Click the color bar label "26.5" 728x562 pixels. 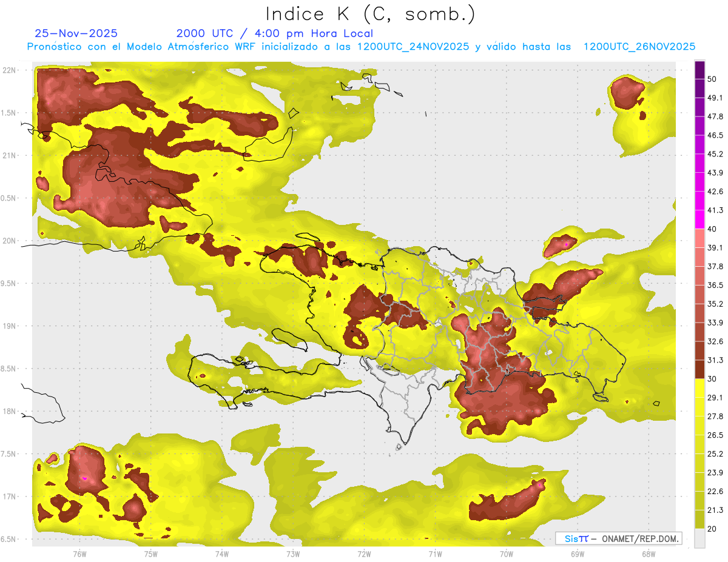715,435
